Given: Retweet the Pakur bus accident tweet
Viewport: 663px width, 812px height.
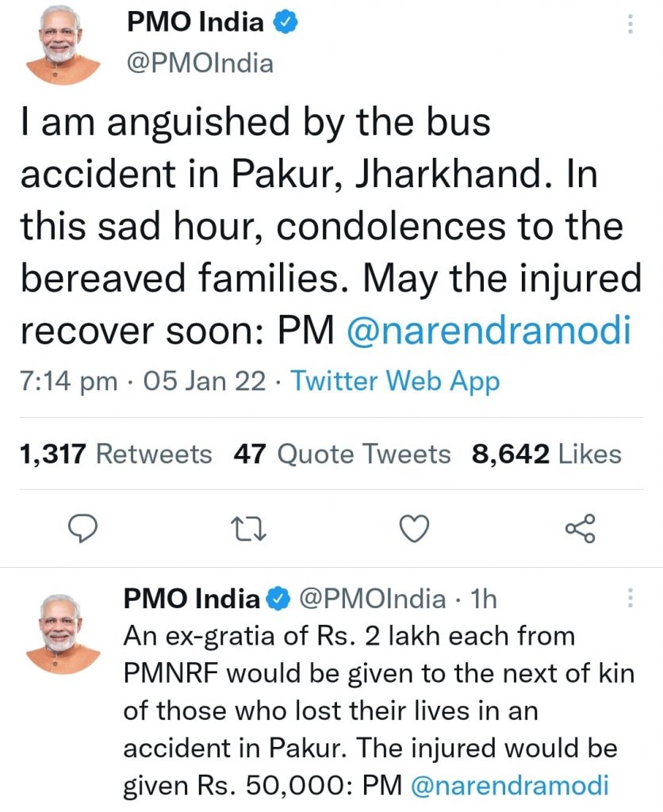Looking at the screenshot, I should click(249, 528).
